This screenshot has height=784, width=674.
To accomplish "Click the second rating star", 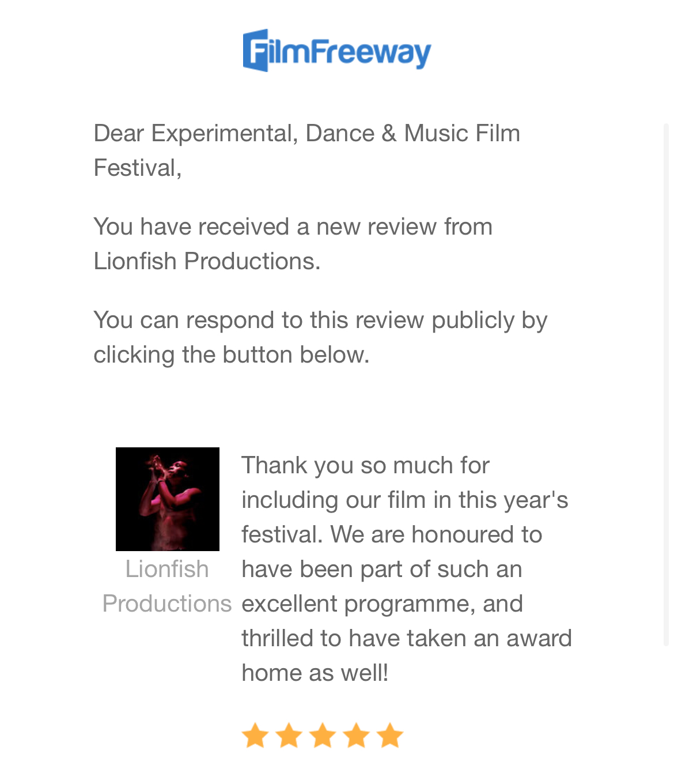I will click(x=289, y=736).
